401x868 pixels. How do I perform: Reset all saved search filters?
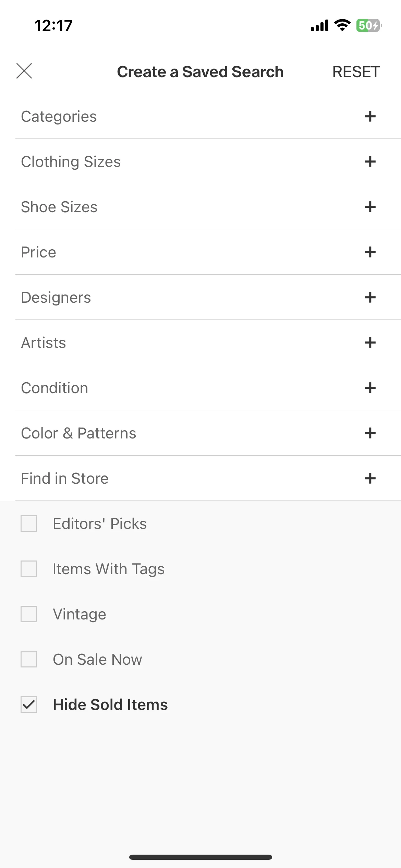pos(356,72)
